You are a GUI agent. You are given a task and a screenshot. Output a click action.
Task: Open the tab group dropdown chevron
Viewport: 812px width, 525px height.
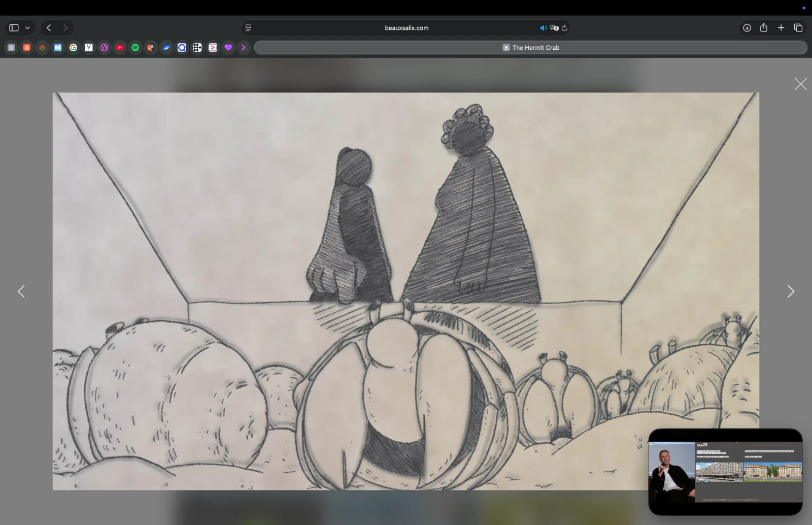(x=27, y=28)
